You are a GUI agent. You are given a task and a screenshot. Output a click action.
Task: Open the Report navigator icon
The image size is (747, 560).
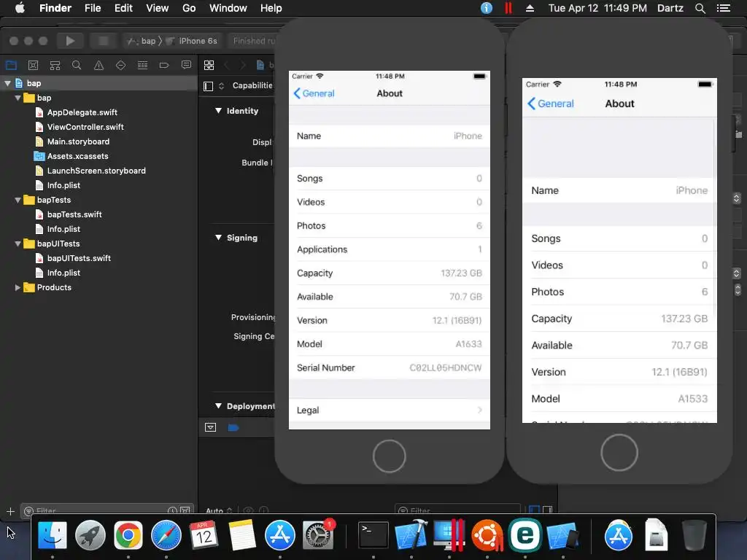point(186,65)
